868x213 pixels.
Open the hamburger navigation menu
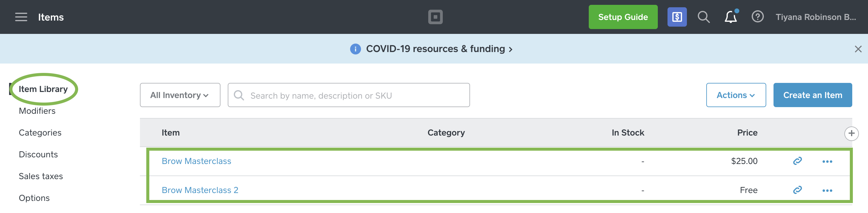(x=21, y=17)
